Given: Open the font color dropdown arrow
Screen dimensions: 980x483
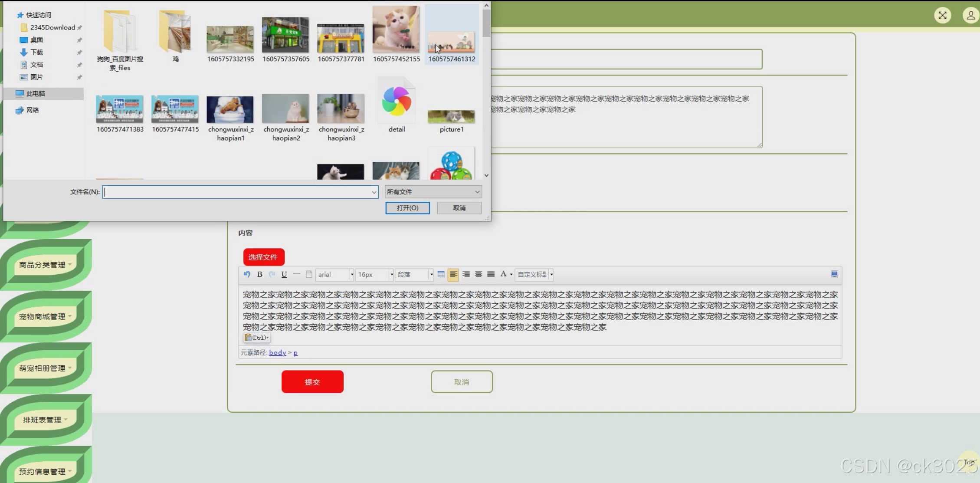Looking at the screenshot, I should click(x=511, y=274).
